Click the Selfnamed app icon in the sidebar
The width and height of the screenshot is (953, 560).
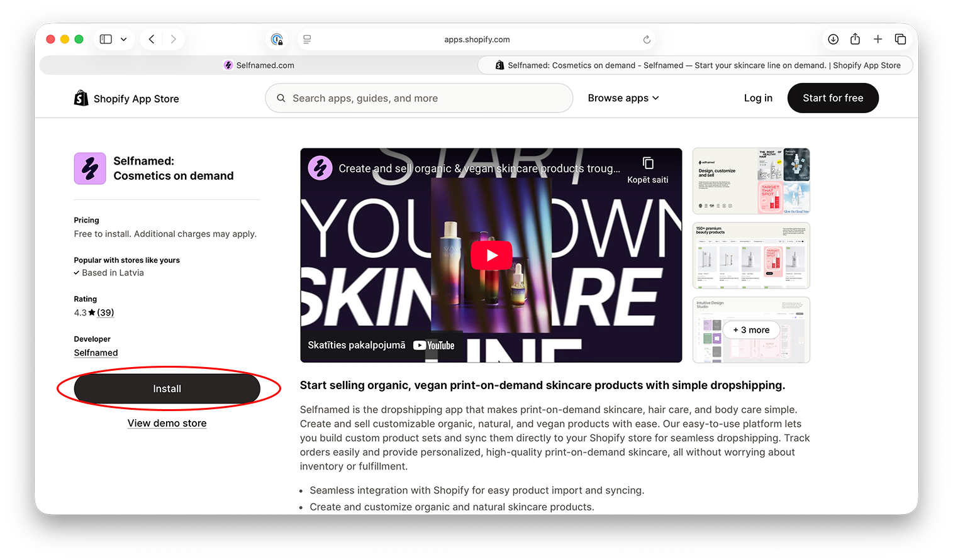[90, 168]
